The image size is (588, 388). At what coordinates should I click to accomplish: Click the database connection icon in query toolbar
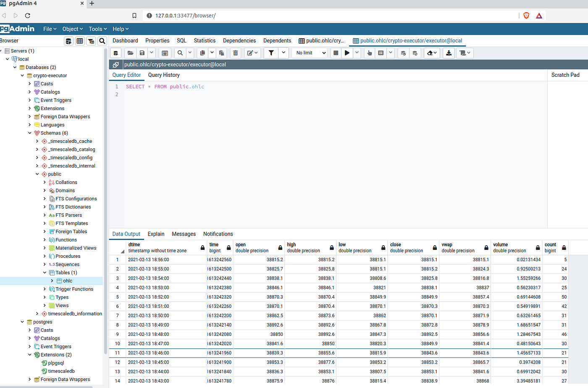116,53
